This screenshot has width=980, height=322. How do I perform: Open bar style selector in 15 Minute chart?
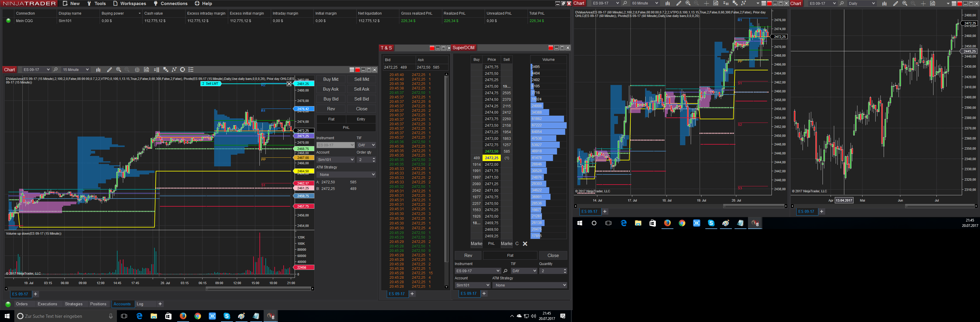click(98, 69)
